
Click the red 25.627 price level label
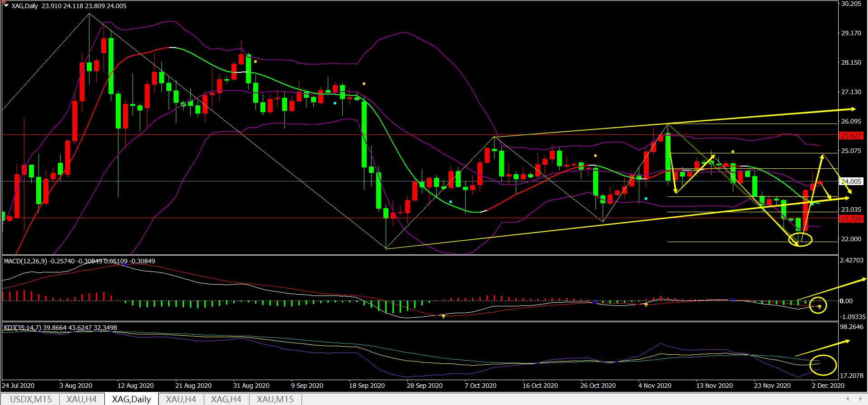(850, 135)
